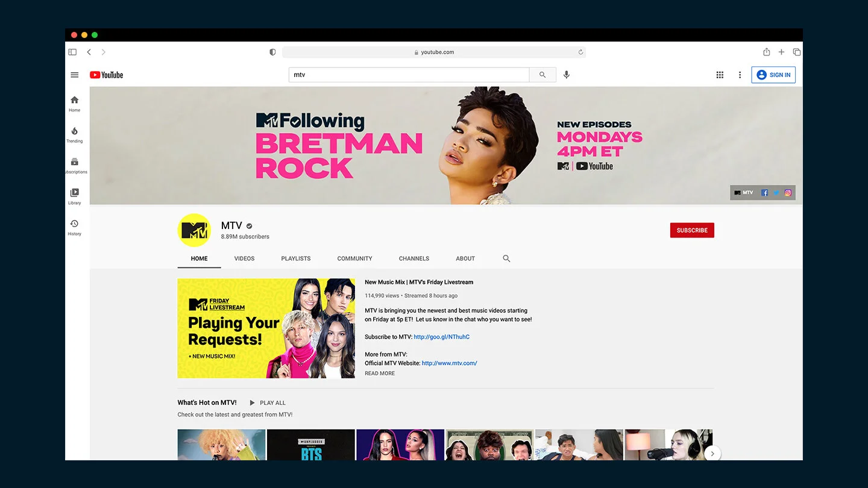Click the Safari share icon
Image resolution: width=868 pixels, height=488 pixels.
pyautogui.click(x=767, y=52)
